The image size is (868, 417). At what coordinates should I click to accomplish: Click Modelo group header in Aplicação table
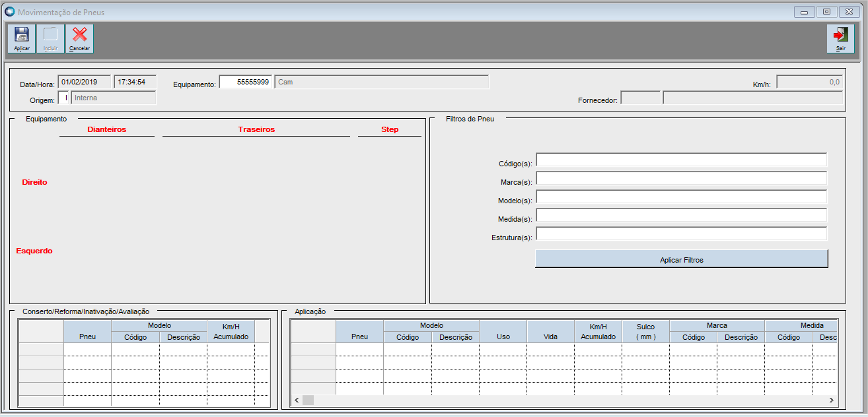point(431,325)
